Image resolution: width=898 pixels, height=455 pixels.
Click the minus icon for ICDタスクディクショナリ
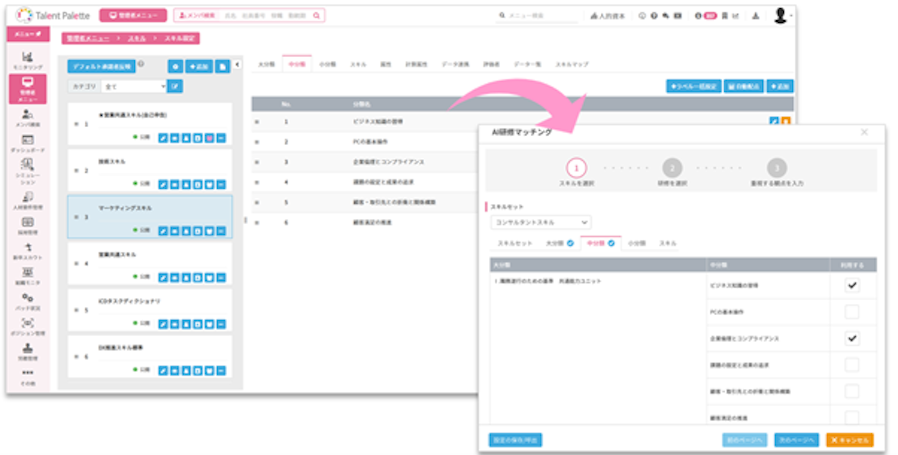click(x=221, y=324)
